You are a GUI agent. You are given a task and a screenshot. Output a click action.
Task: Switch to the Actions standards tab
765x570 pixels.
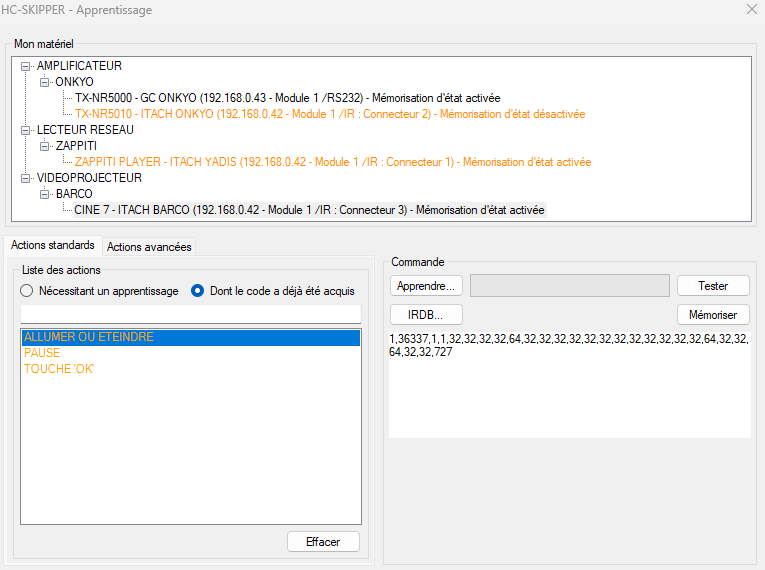pos(53,245)
